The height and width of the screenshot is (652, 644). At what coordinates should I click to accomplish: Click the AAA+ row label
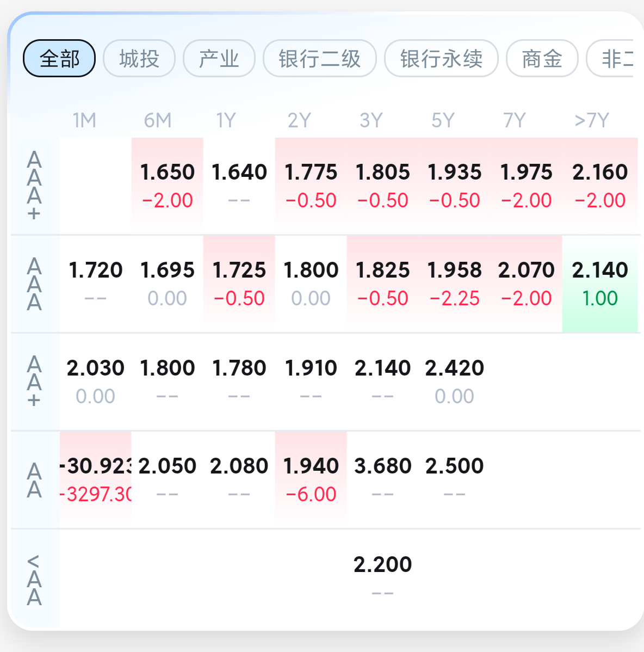34,186
